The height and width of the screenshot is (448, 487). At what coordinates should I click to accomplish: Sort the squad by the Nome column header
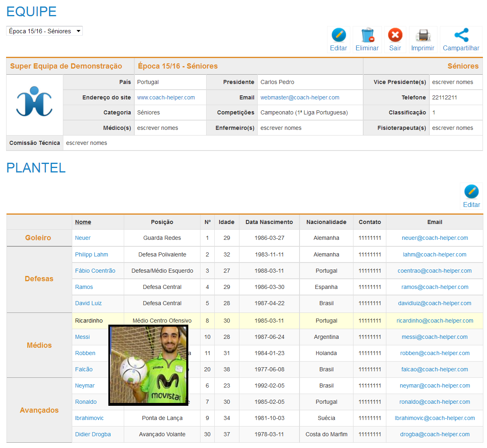[83, 222]
